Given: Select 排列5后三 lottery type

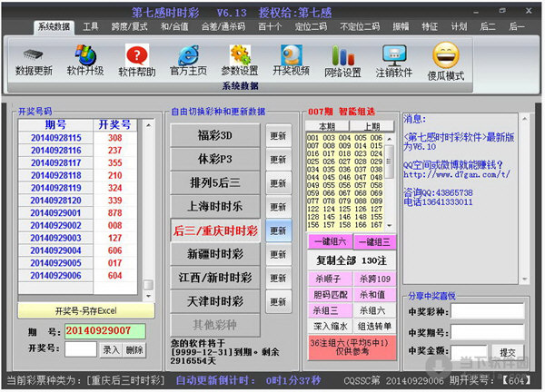Looking at the screenshot, I should point(214,182).
